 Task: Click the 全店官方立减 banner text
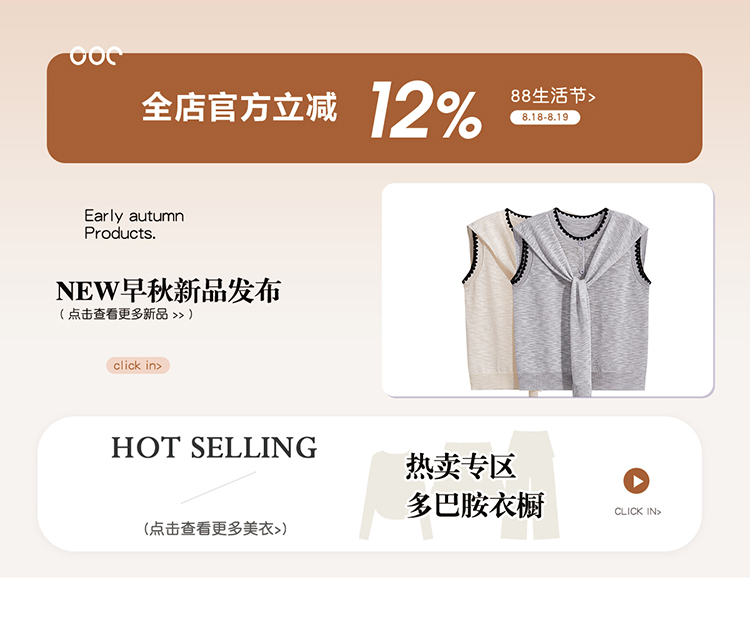239,107
